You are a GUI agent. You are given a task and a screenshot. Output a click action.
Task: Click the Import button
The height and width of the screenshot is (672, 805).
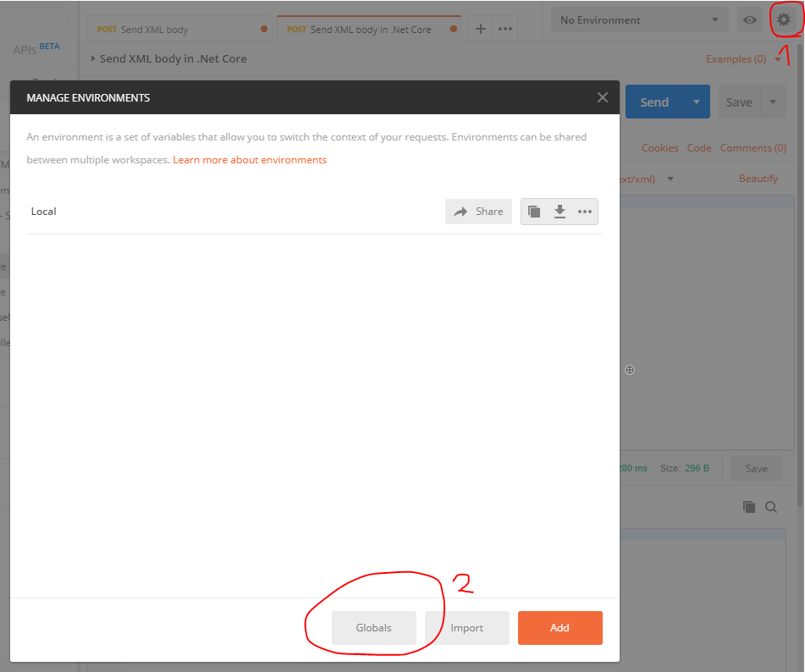tap(466, 628)
